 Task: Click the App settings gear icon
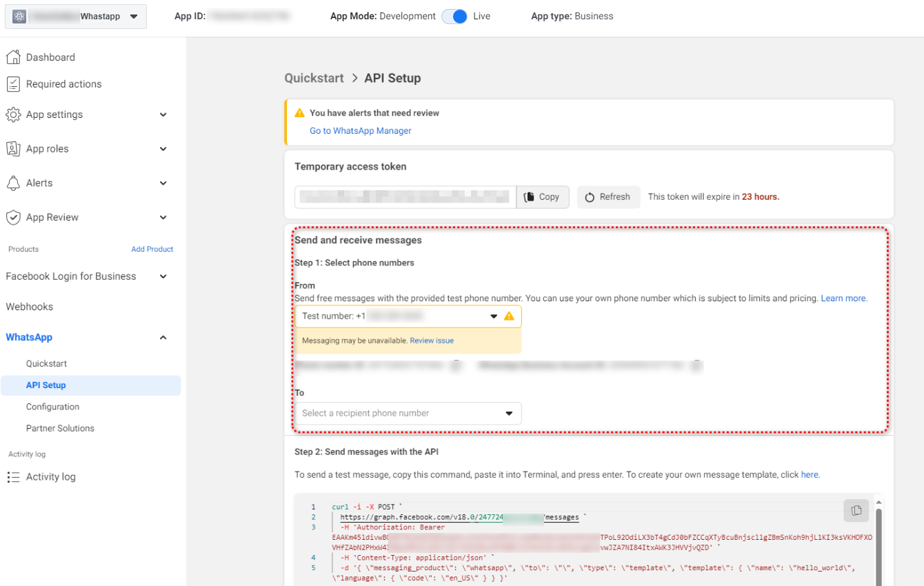pos(13,114)
